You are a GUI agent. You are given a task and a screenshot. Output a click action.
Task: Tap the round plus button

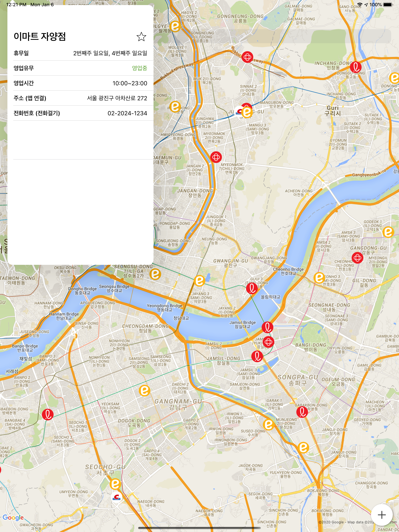[382, 515]
